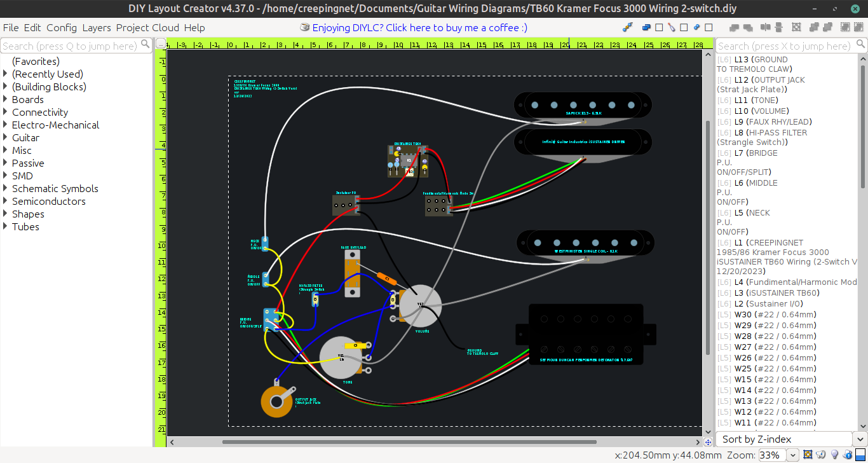Click the blue memory usage bar
The image size is (868, 463).
click(859, 455)
